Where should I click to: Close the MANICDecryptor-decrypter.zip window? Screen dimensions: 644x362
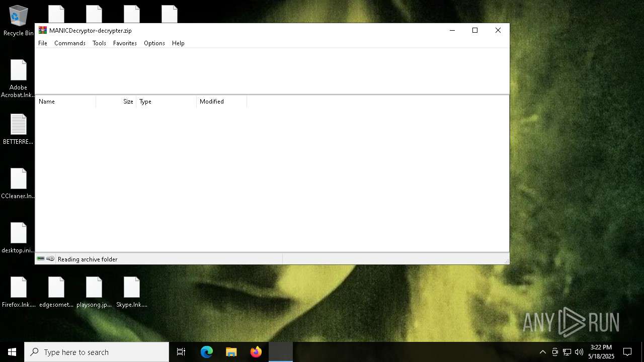[x=498, y=30]
